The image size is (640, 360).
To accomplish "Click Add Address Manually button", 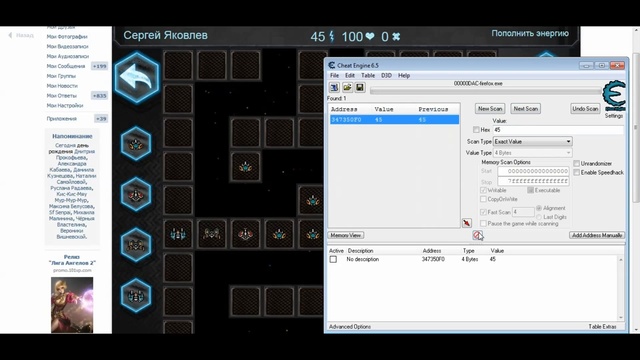I will 597,235.
